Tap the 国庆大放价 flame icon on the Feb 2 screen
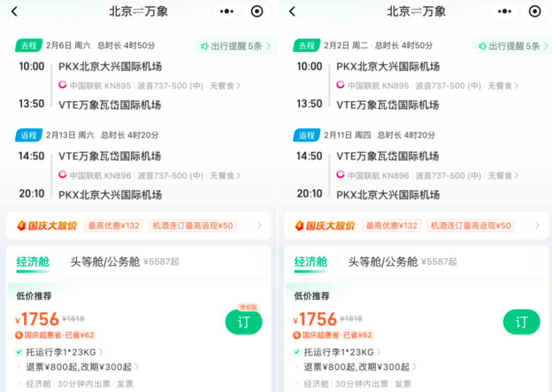This screenshot has width=552, height=392. pos(299,225)
